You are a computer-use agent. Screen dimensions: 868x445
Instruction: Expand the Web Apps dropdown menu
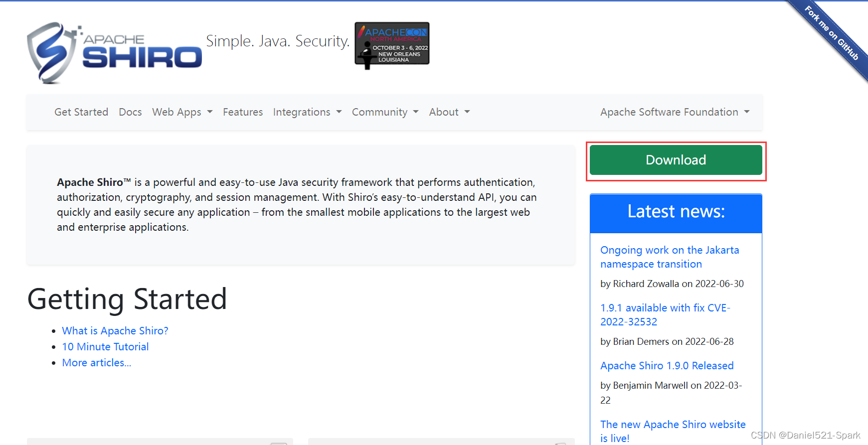182,112
